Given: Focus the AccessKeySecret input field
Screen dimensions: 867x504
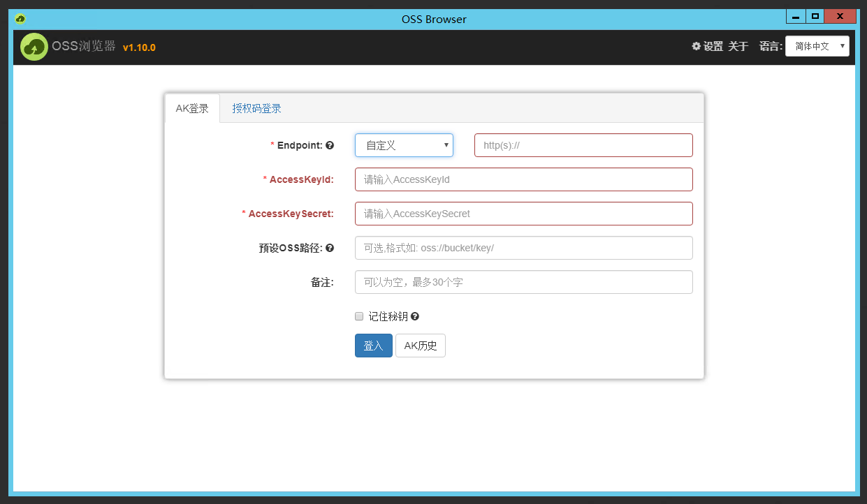Looking at the screenshot, I should (524, 214).
